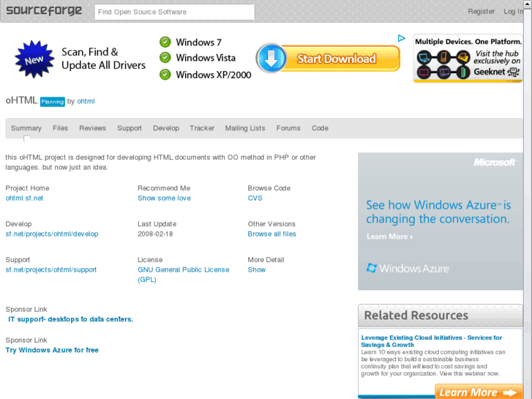Focus the Find Open Source Software field
532x399 pixels.
[x=174, y=12]
